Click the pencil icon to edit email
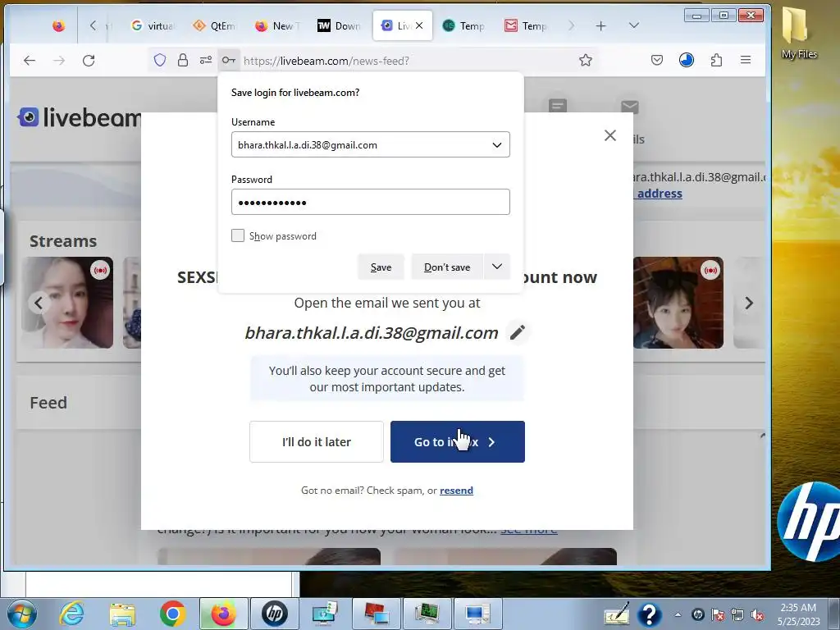The width and height of the screenshot is (840, 630). [x=518, y=333]
